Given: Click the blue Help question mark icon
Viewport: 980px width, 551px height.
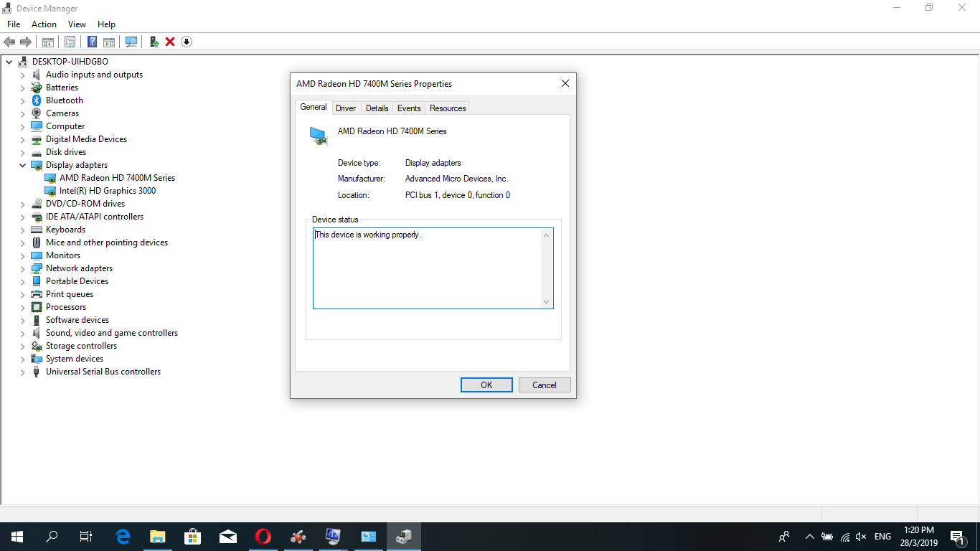Looking at the screenshot, I should (92, 42).
